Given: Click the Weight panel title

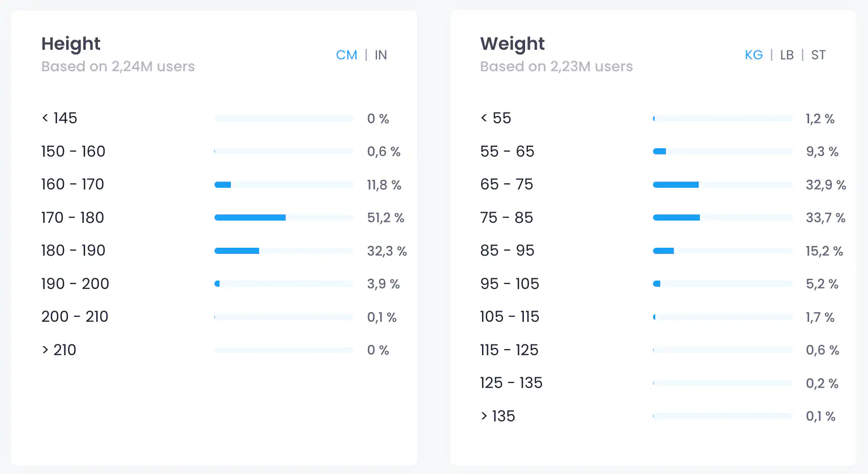Looking at the screenshot, I should tap(512, 44).
